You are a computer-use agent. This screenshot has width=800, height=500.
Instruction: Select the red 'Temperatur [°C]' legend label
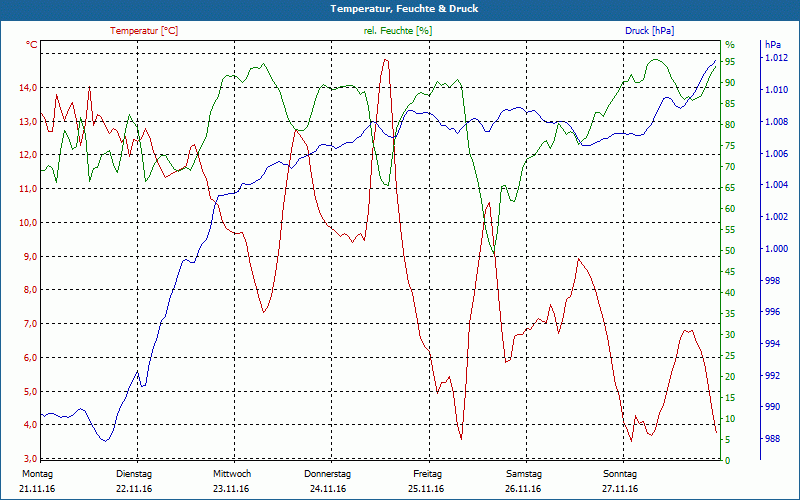click(x=144, y=31)
